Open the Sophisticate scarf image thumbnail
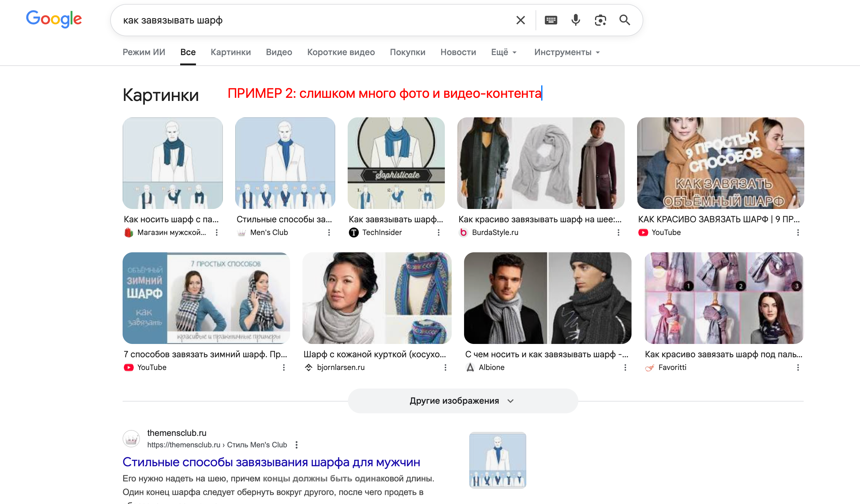860x504 pixels. (396, 163)
